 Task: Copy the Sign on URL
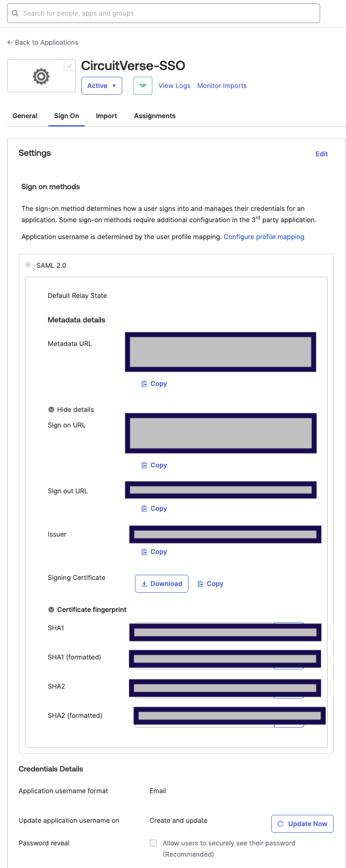click(x=155, y=465)
